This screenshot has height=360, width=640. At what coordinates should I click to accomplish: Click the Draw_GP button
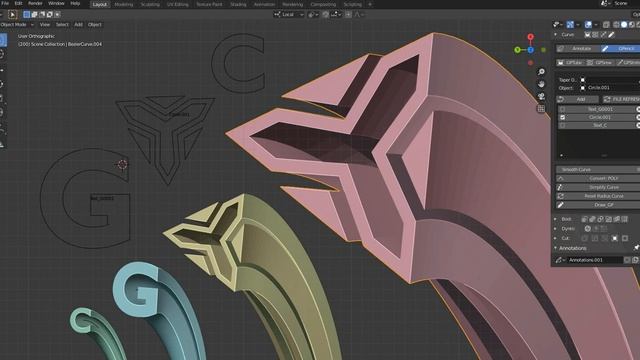pos(598,205)
